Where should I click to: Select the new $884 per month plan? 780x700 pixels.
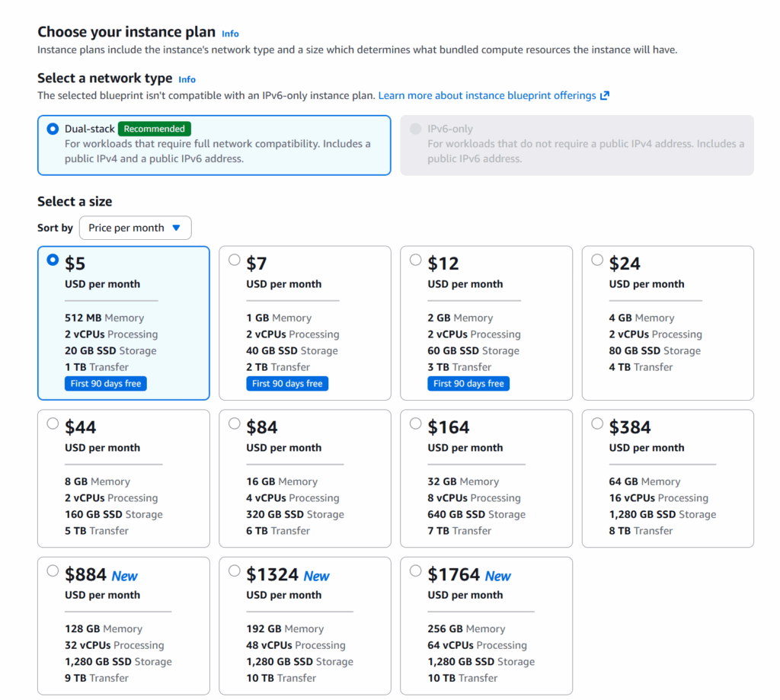53,571
